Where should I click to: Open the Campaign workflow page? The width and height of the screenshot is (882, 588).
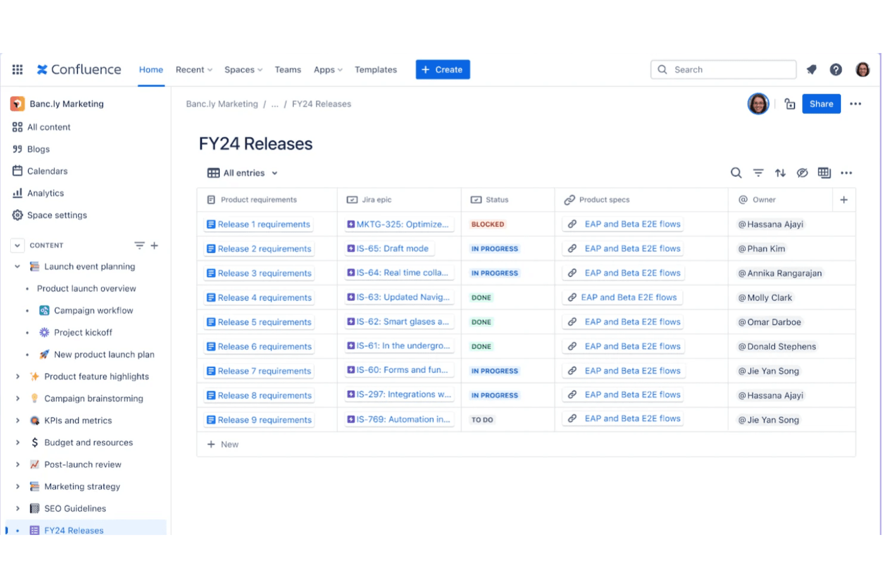(x=86, y=310)
